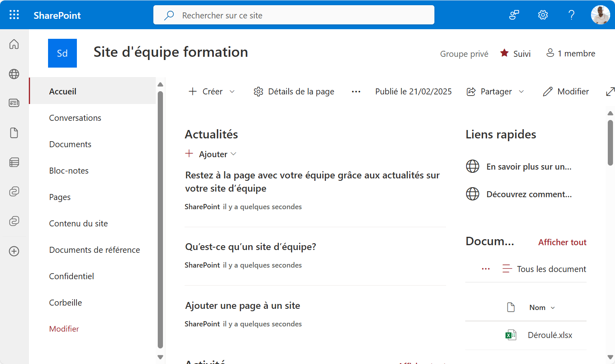Open Documents de référence in navigation

coord(94,250)
